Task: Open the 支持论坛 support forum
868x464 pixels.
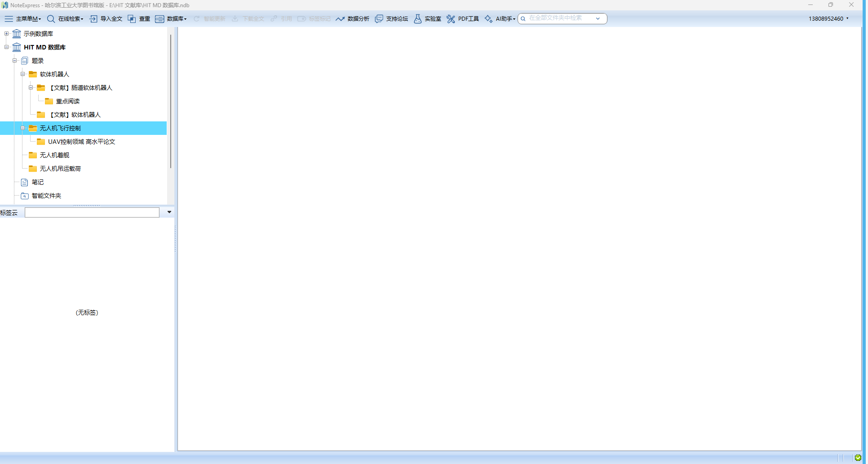Action: (391, 19)
